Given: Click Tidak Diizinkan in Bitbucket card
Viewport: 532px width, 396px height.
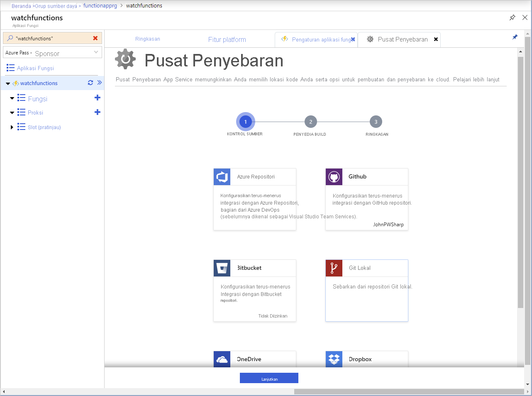Looking at the screenshot, I should (273, 316).
